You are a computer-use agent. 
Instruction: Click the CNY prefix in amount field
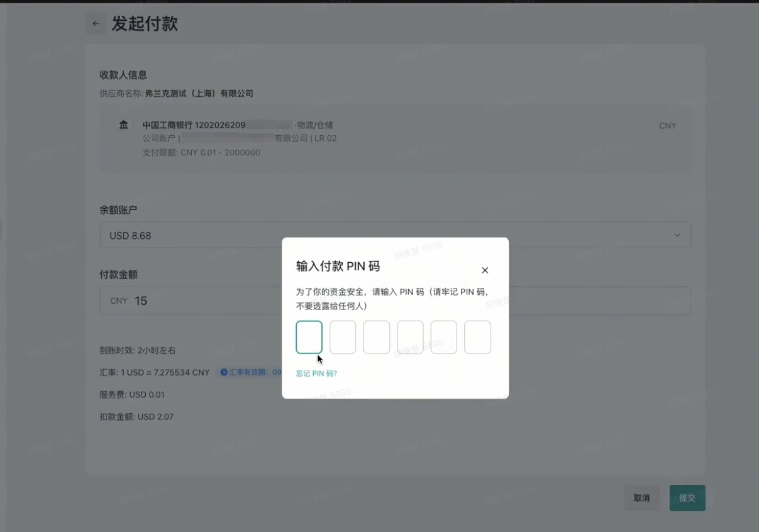coord(119,301)
